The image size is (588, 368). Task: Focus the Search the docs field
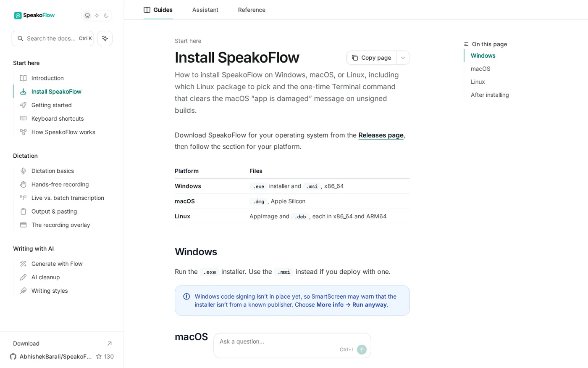pyautogui.click(x=52, y=38)
